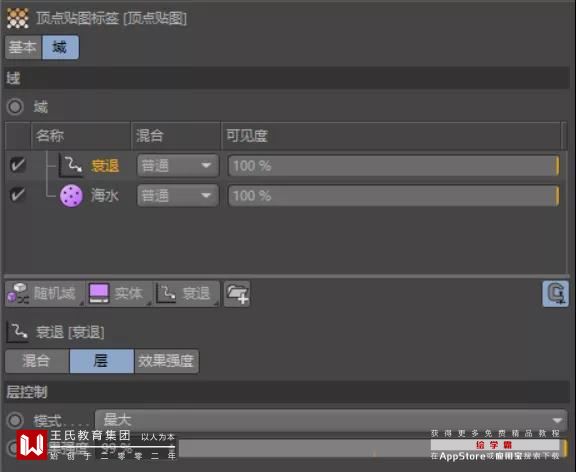
Task: Toggle the 衰退 layer checkbox
Action: pyautogui.click(x=17, y=165)
